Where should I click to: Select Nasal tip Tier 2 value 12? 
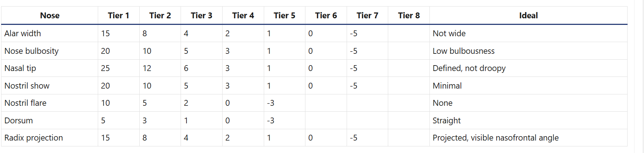click(x=147, y=68)
